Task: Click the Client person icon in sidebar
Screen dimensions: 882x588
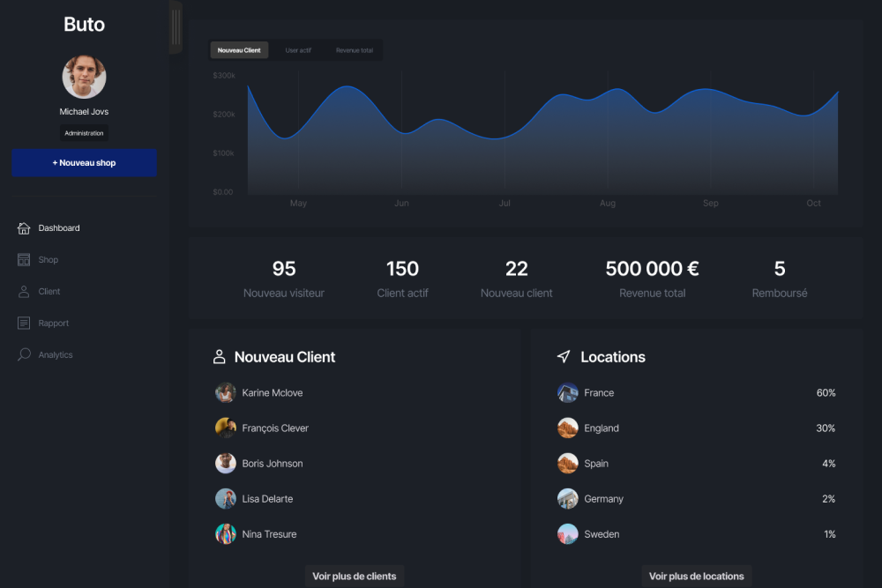Action: (24, 292)
